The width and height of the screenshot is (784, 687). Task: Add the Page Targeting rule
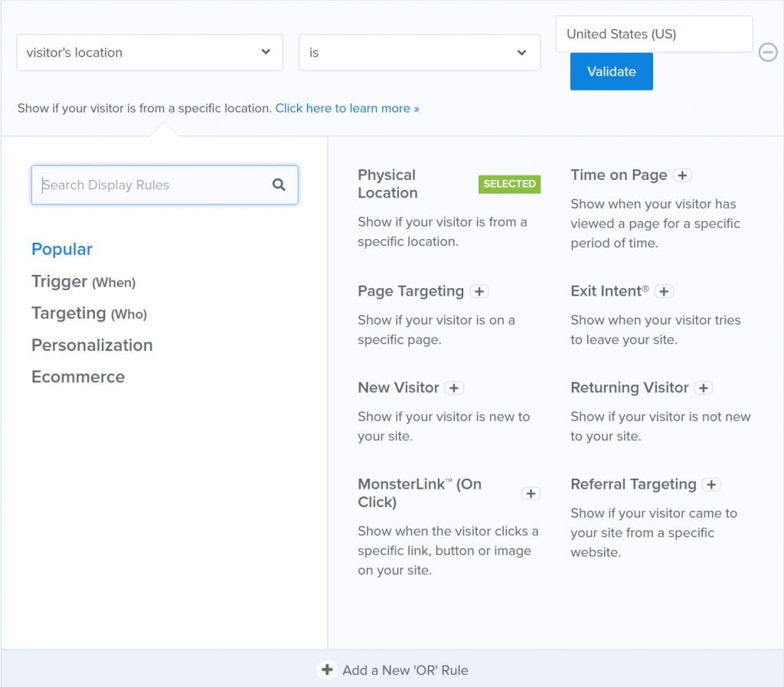[479, 291]
